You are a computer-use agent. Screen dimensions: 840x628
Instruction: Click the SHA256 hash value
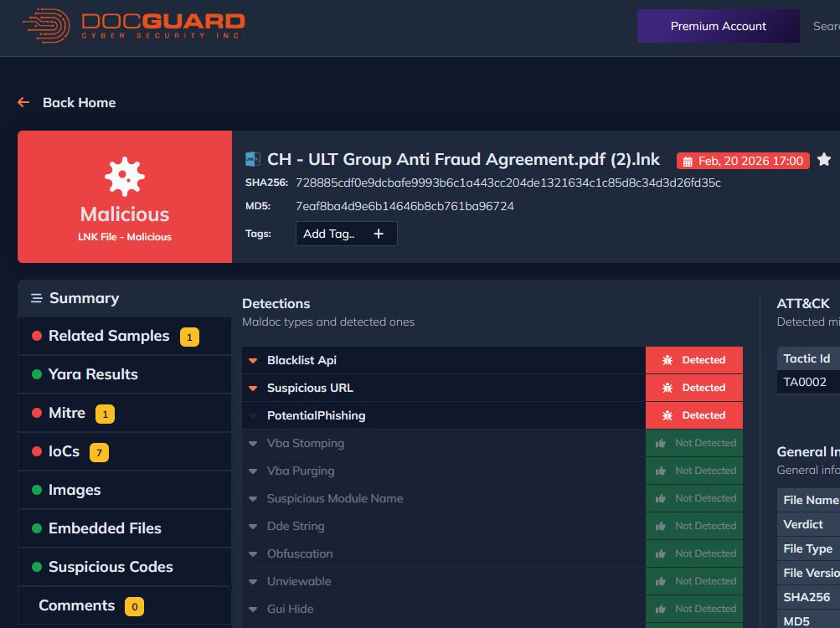[508, 183]
